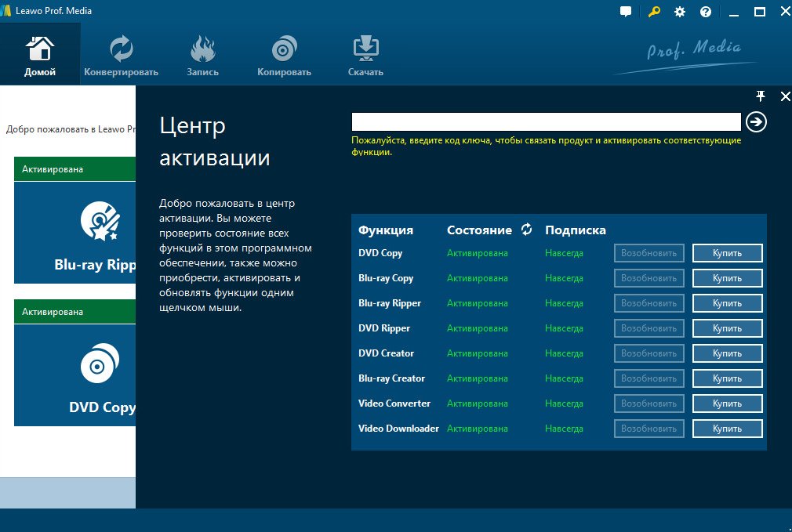Open the Blu-ray Ripper module tile

74,233
